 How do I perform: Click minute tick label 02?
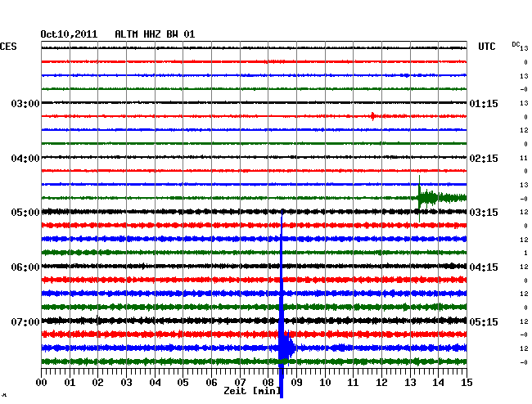click(97, 382)
